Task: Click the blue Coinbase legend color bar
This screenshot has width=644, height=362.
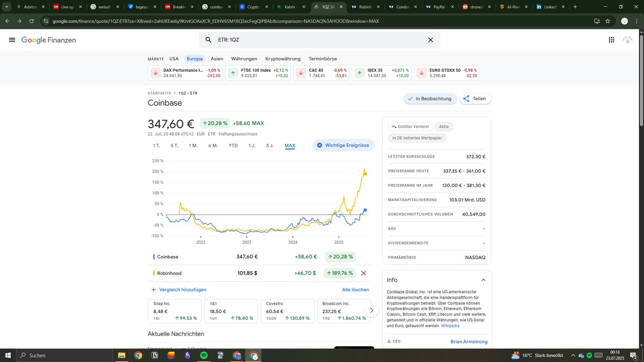Action: coord(153,257)
